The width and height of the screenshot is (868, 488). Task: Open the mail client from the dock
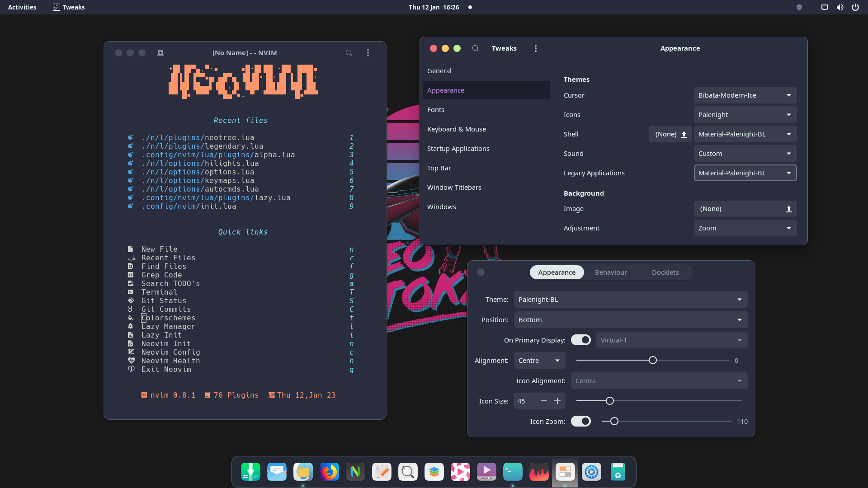tap(277, 472)
